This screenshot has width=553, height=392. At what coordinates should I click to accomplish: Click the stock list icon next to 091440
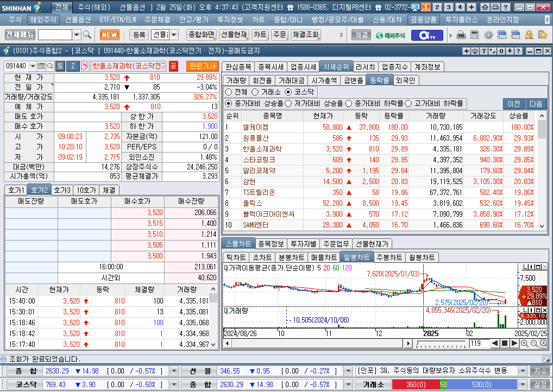tap(42, 66)
